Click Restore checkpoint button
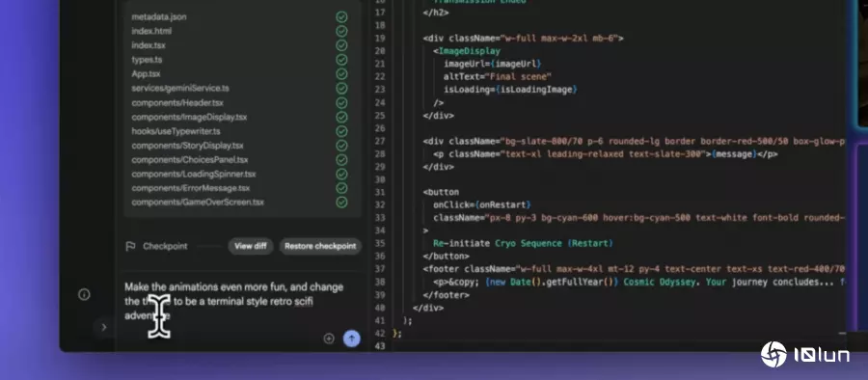 pyautogui.click(x=320, y=246)
